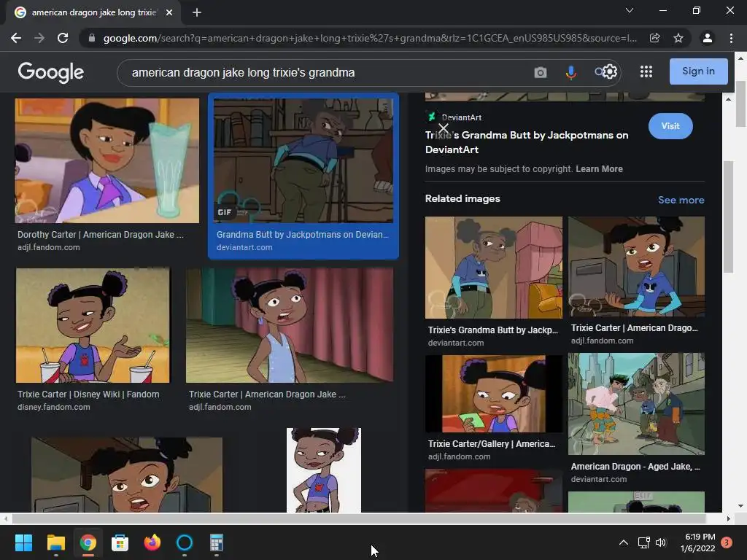Sign in to Google account

pos(698,71)
